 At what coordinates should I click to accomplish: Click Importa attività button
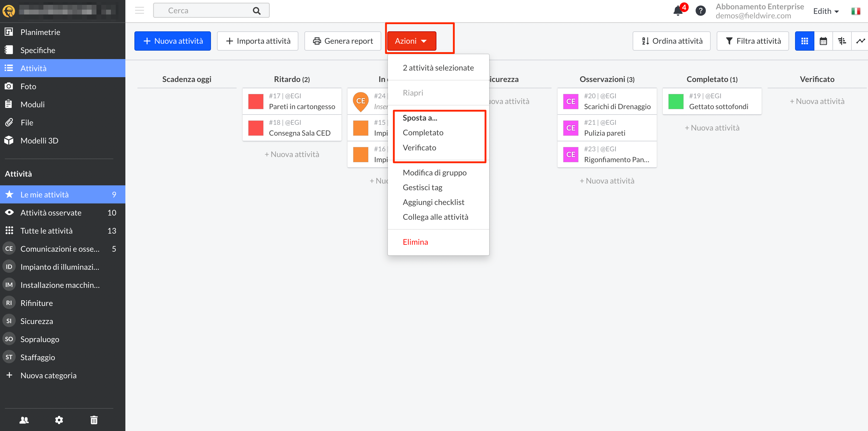point(257,41)
